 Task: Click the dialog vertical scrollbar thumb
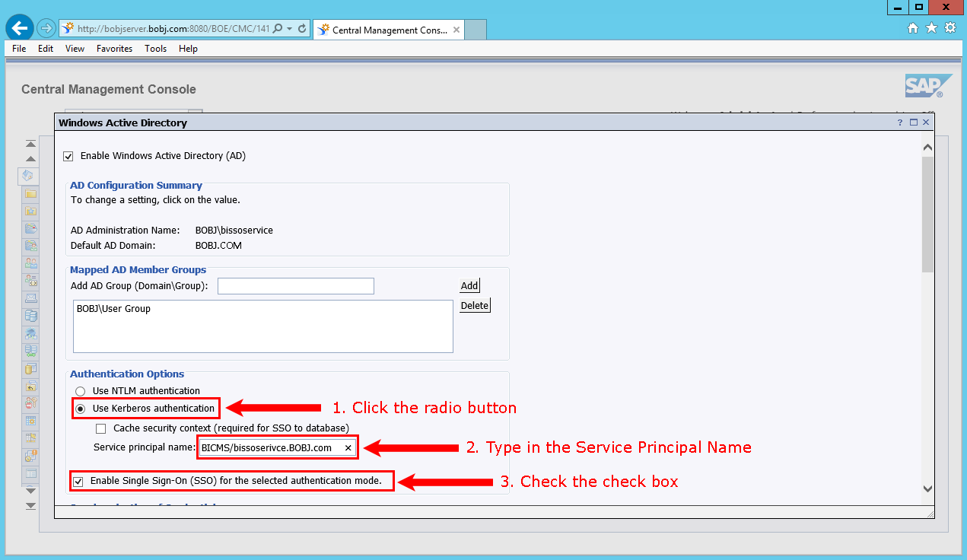pyautogui.click(x=927, y=215)
